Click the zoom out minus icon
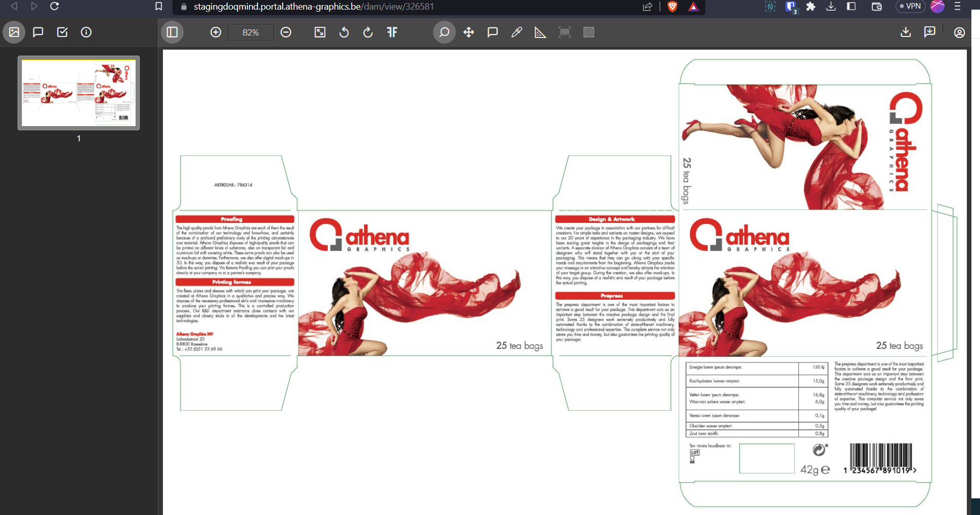The width and height of the screenshot is (980, 515). [286, 32]
